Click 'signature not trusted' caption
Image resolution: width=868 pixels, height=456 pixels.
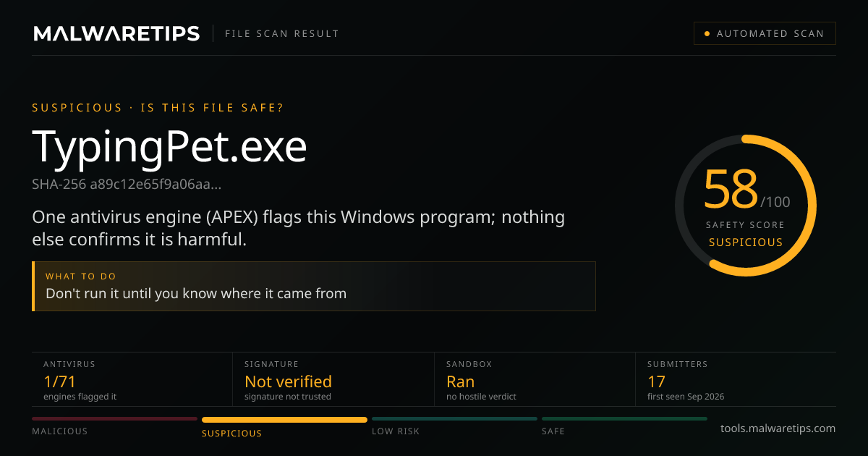[288, 397]
